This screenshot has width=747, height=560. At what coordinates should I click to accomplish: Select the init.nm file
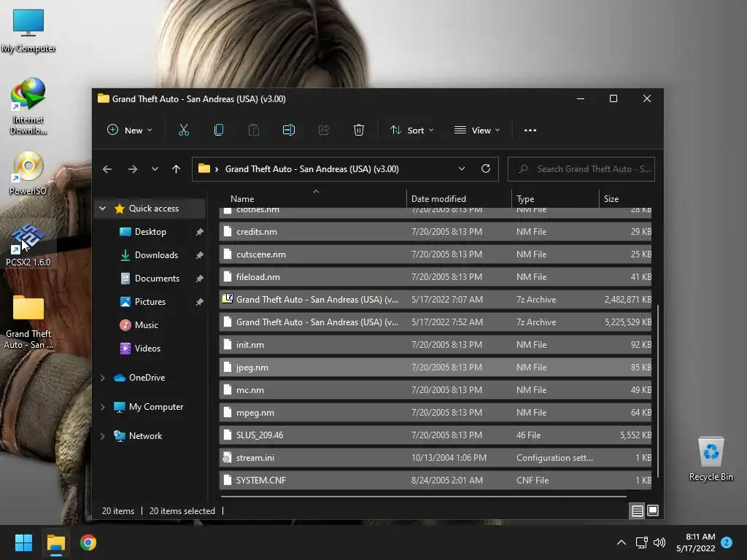coord(435,345)
